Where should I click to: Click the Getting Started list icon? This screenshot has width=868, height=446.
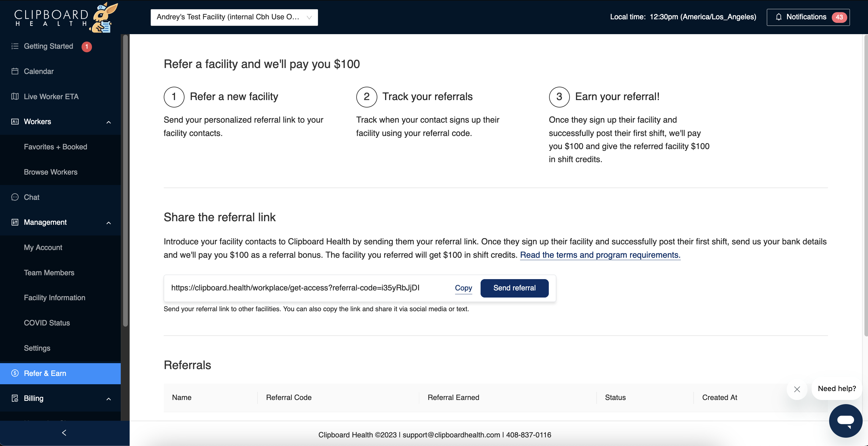point(15,46)
